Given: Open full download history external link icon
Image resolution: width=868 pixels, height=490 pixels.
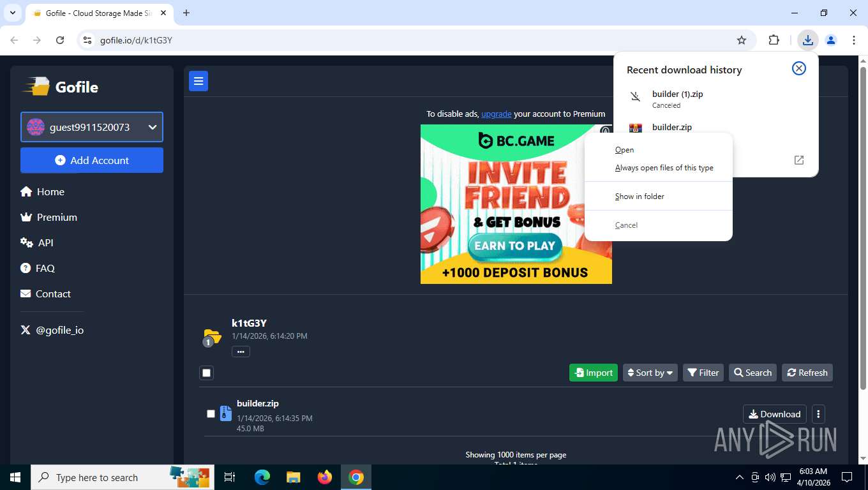Looking at the screenshot, I should click(x=799, y=160).
